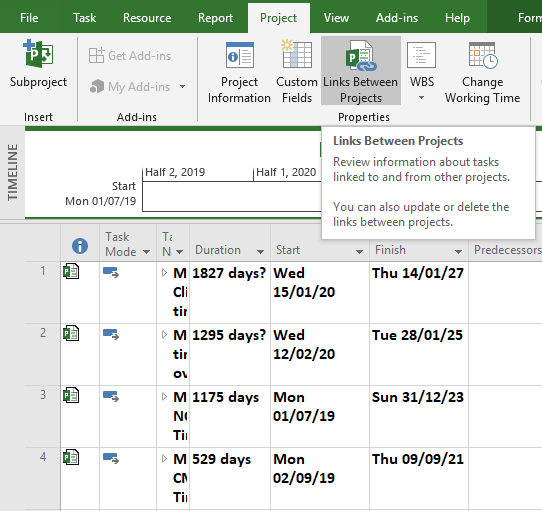Select the '1295 days?' duration cell
This screenshot has height=511, width=542.
pyautogui.click(x=230, y=354)
